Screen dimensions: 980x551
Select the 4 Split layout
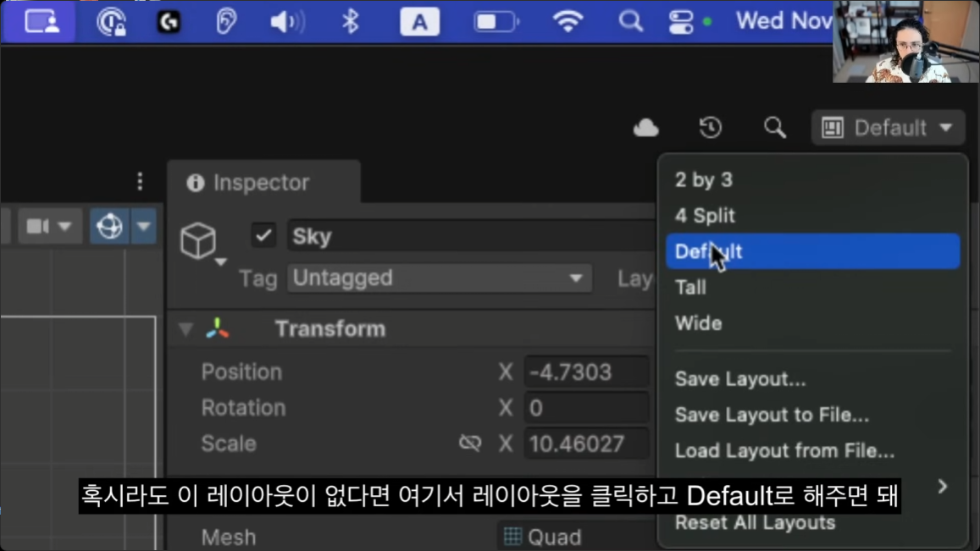[812, 216]
